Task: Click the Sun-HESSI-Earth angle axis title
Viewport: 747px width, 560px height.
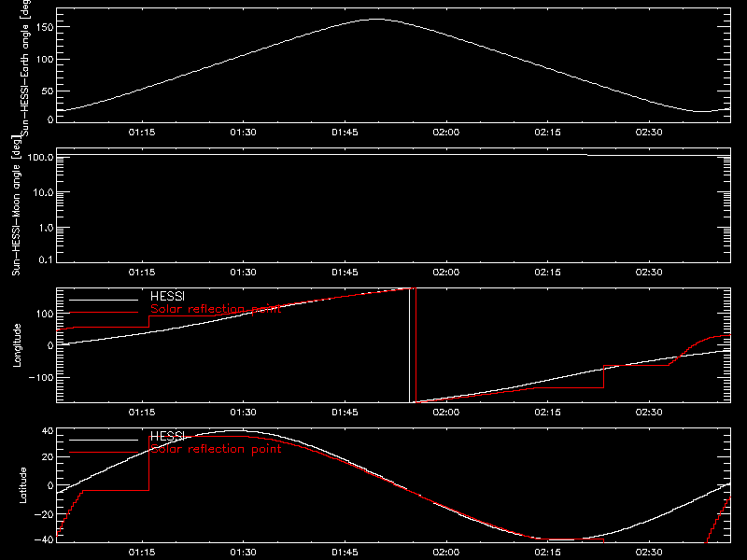Action: [25, 68]
